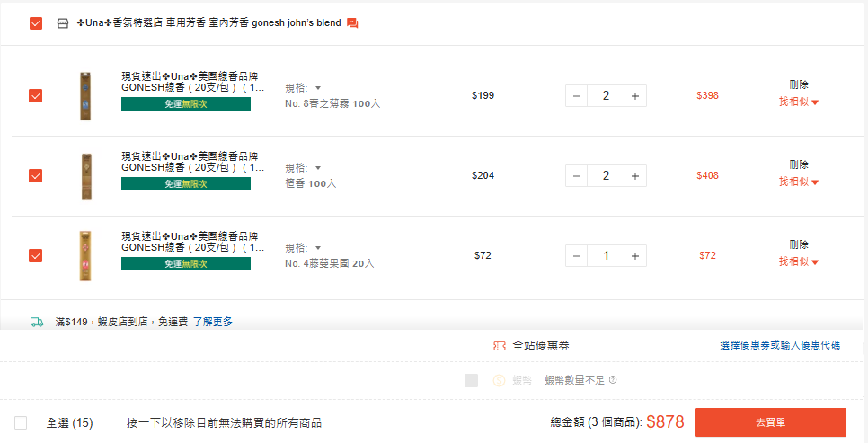Increase quantity of the $204 sandalwood item
This screenshot has height=443, width=868.
[634, 175]
